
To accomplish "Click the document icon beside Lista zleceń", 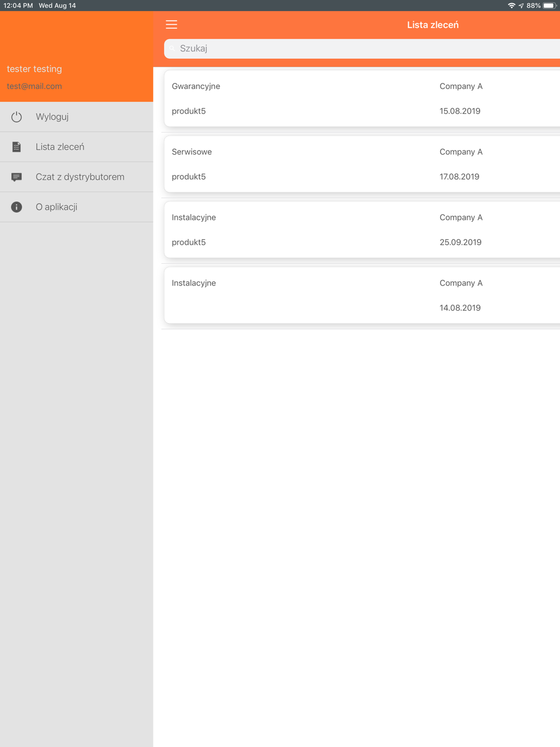I will 17,147.
